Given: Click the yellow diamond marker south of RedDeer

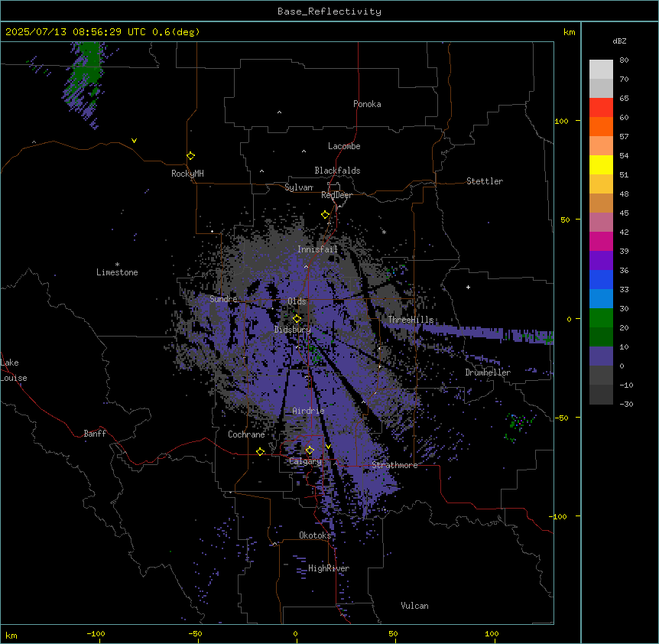Looking at the screenshot, I should 325,215.
